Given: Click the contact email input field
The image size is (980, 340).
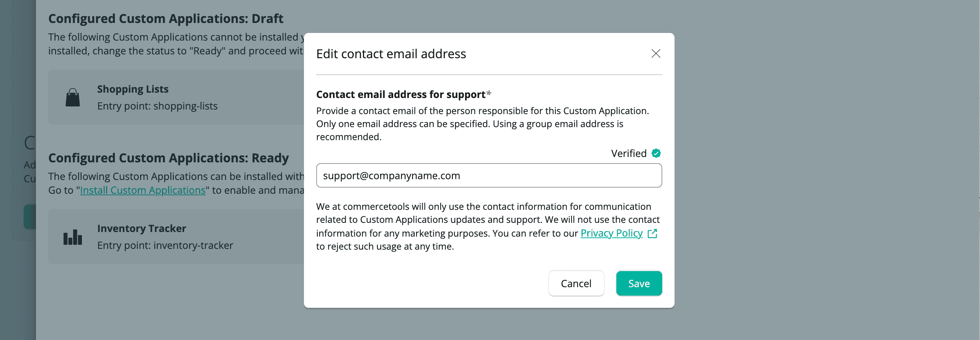Looking at the screenshot, I should pos(489,175).
